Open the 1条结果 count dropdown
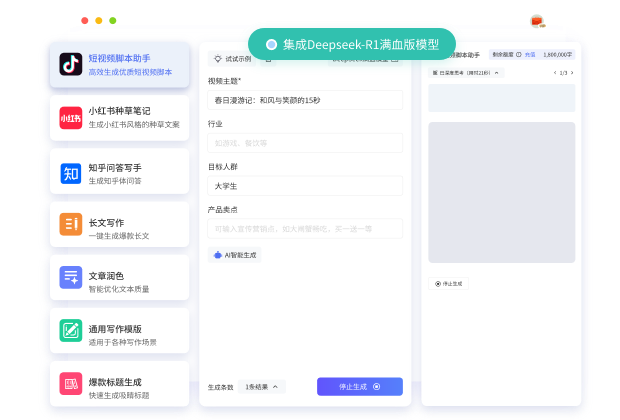The width and height of the screenshot is (620, 420). (262, 387)
